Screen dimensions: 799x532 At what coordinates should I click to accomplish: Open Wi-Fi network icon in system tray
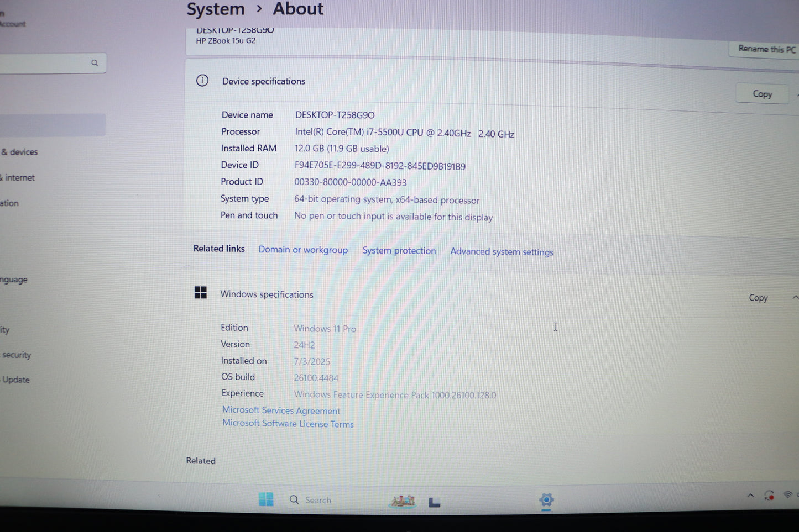point(788,495)
